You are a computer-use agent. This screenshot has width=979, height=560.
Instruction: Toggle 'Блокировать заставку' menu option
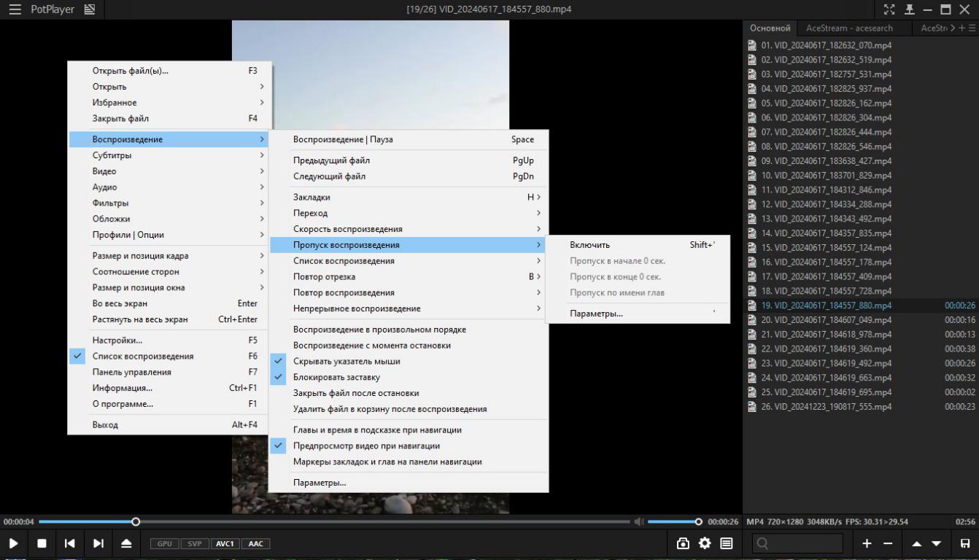click(336, 378)
